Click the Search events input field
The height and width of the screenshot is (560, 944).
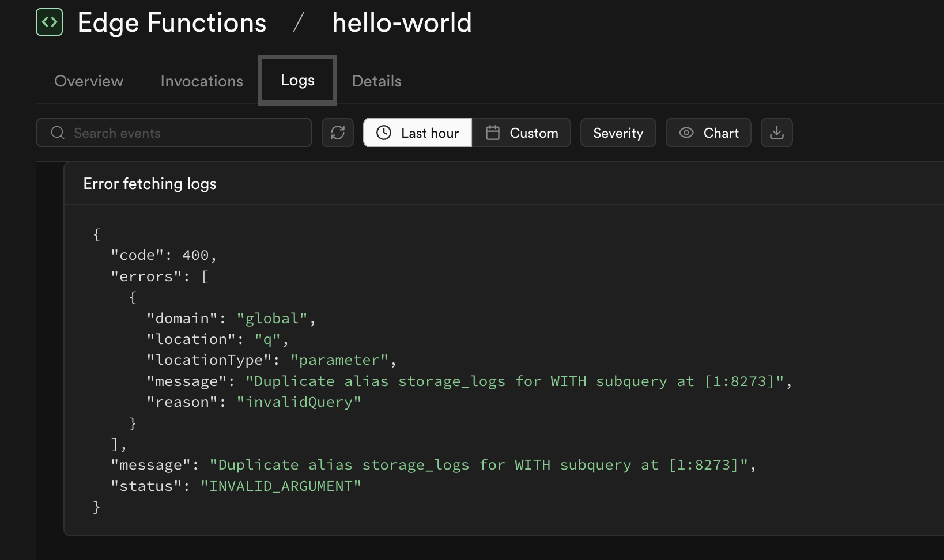[173, 133]
